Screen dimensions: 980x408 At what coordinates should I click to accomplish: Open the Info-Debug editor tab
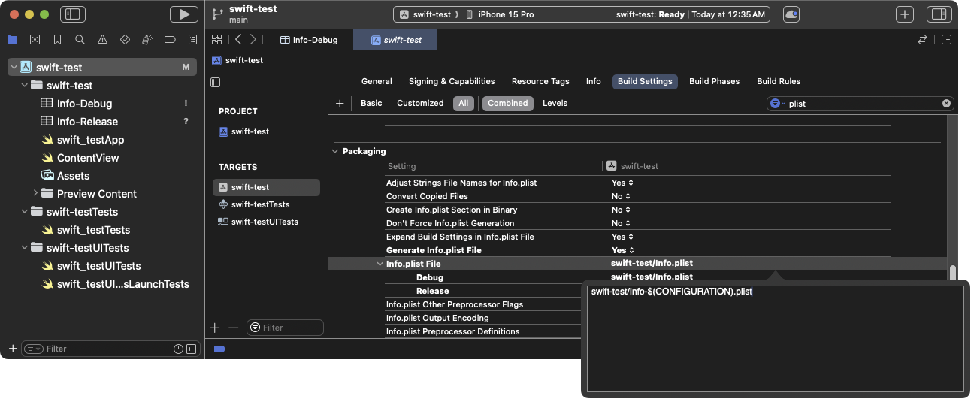tap(308, 40)
